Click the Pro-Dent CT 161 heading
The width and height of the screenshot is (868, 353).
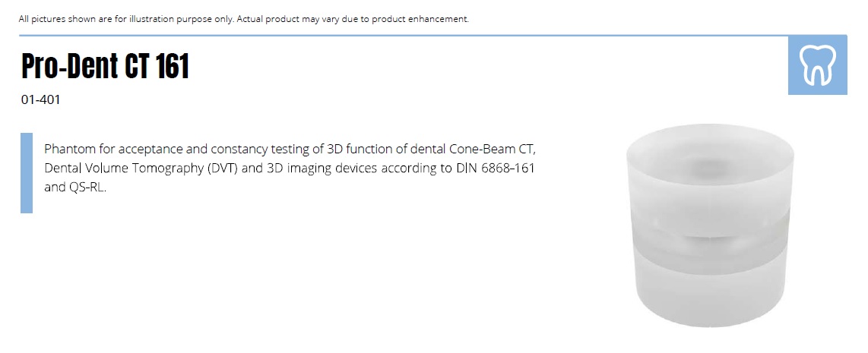pyautogui.click(x=105, y=68)
